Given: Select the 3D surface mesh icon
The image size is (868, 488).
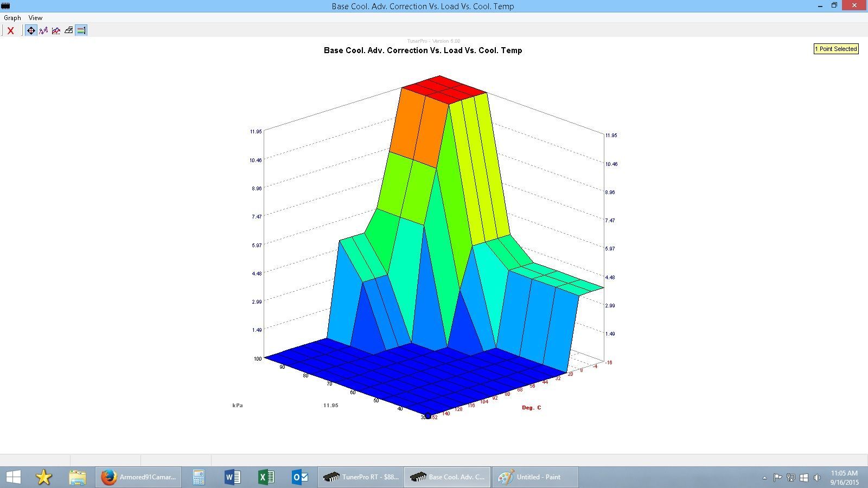Looking at the screenshot, I should [x=68, y=30].
